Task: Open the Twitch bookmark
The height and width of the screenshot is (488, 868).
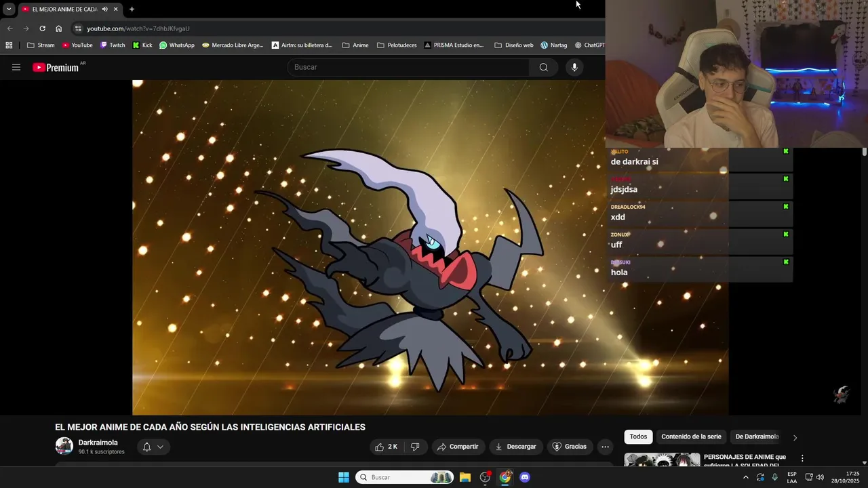Action: click(x=113, y=45)
